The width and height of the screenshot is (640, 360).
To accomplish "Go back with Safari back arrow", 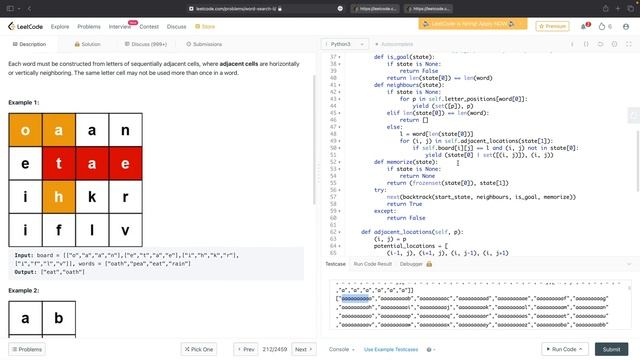I will click(x=29, y=8).
